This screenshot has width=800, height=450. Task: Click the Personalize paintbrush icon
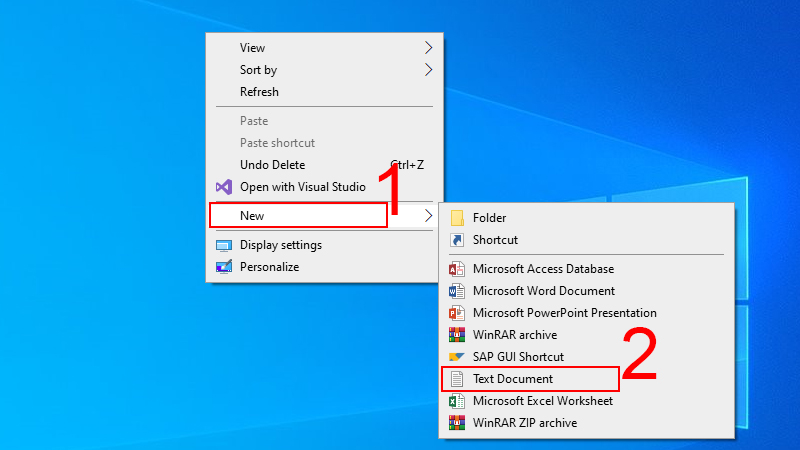[223, 267]
